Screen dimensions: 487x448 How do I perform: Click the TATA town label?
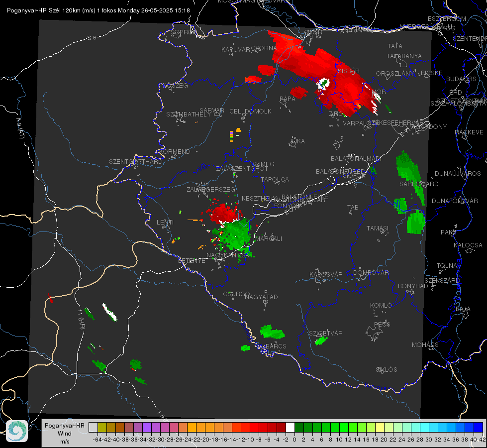(x=395, y=46)
